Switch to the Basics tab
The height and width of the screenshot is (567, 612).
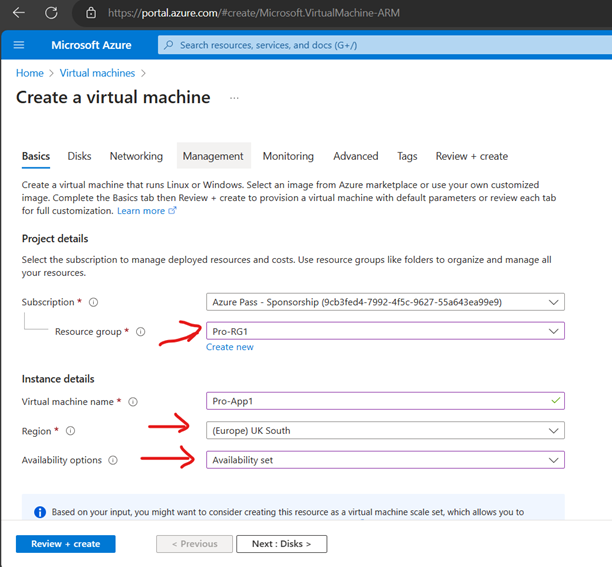36,156
